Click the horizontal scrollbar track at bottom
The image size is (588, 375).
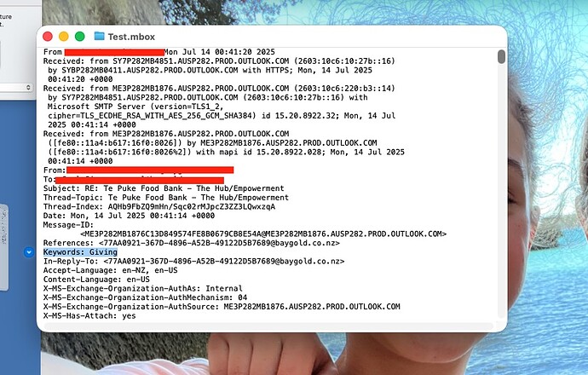point(268,326)
